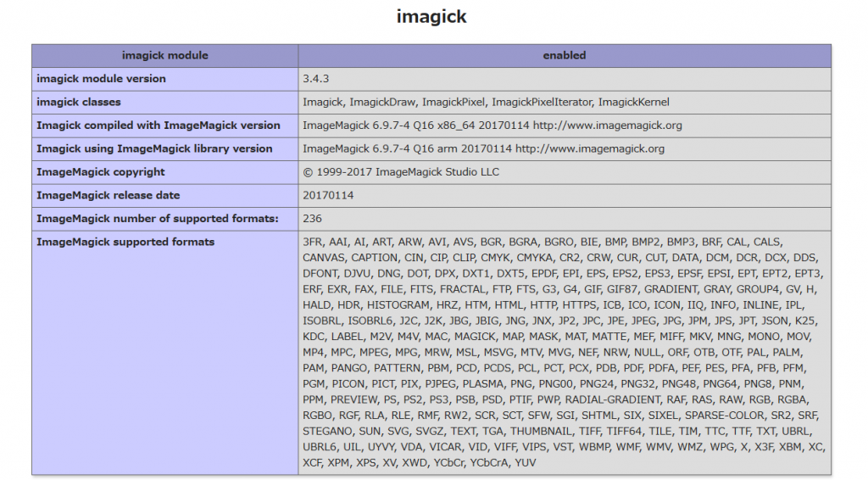Select "Imagick compiled with ImageMagick version" label
The image size is (868, 480).
[158, 126]
